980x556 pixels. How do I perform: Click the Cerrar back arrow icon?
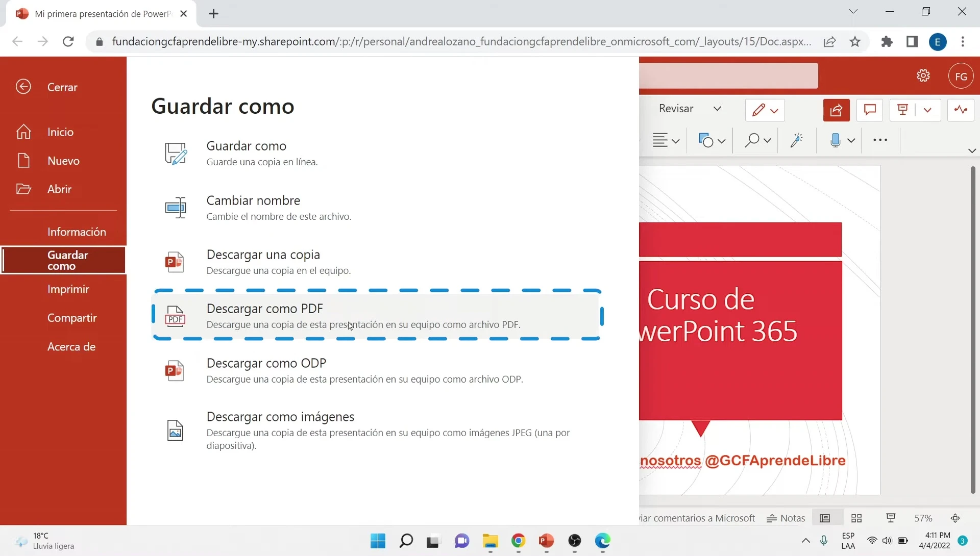[23, 87]
